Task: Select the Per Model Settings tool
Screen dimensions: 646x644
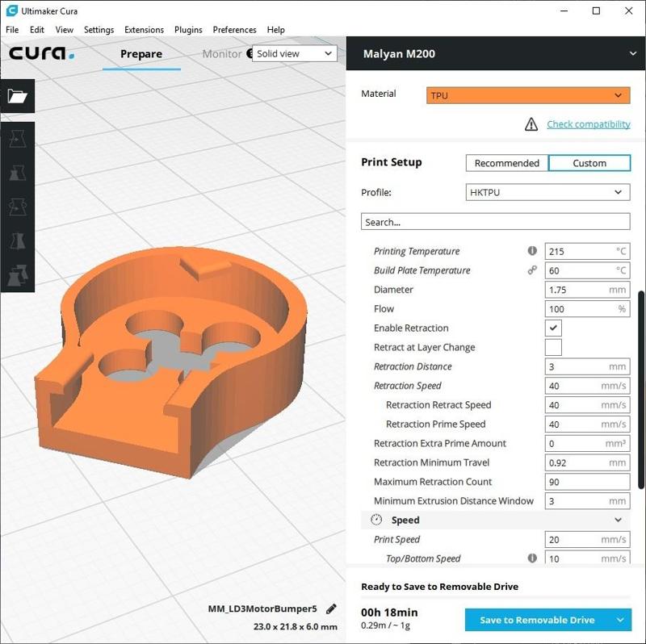Action: tap(17, 274)
